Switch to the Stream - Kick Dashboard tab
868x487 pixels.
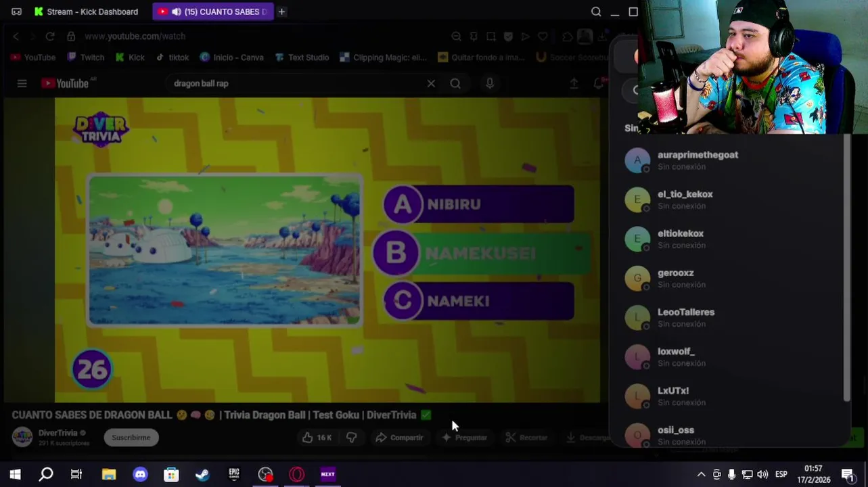[86, 11]
